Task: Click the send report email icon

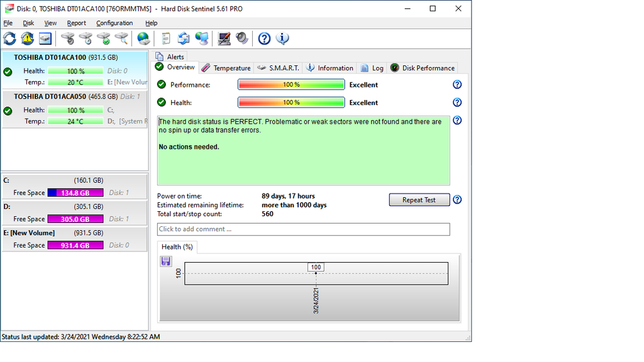Action: pyautogui.click(x=184, y=38)
